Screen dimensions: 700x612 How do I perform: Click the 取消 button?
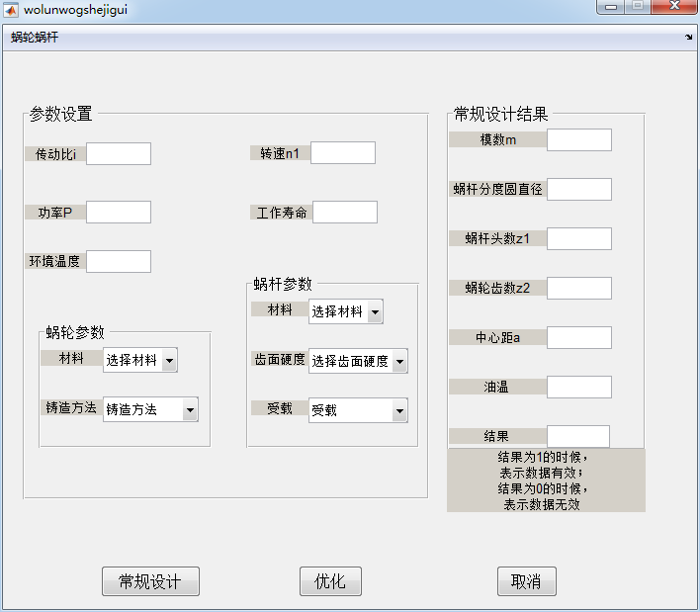(x=527, y=581)
